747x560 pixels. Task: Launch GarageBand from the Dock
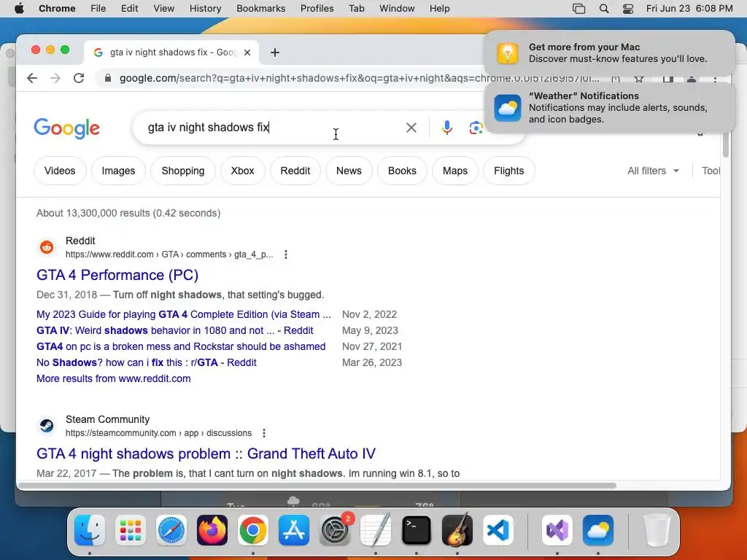457,531
